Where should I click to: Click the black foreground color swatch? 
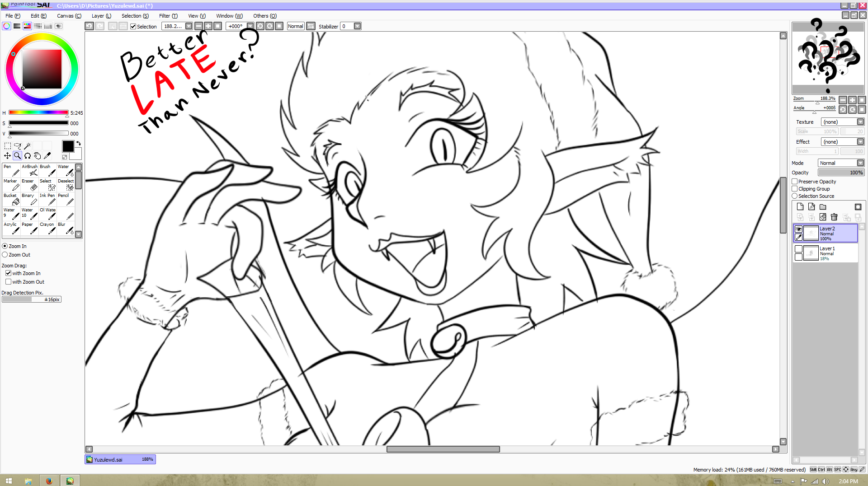tap(68, 146)
